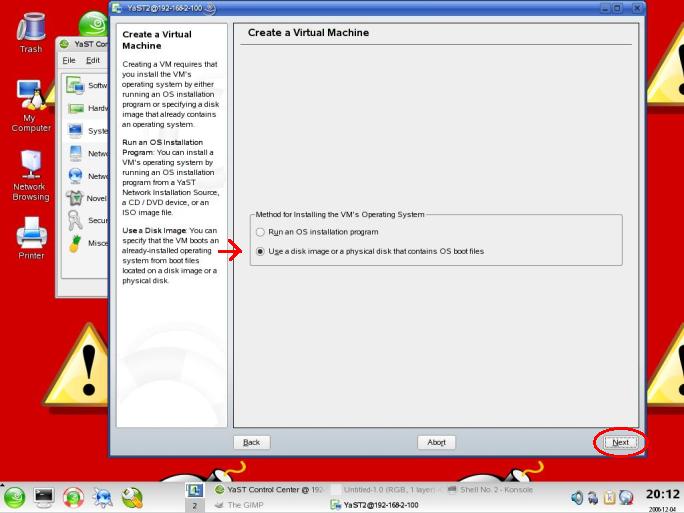Select System category in YaST Control Center
The height and width of the screenshot is (513, 684).
pyautogui.click(x=86, y=131)
